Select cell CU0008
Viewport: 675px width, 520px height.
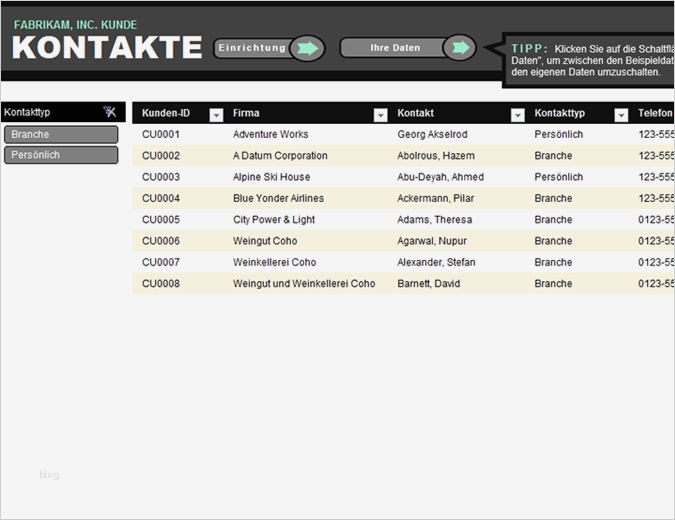pyautogui.click(x=161, y=283)
